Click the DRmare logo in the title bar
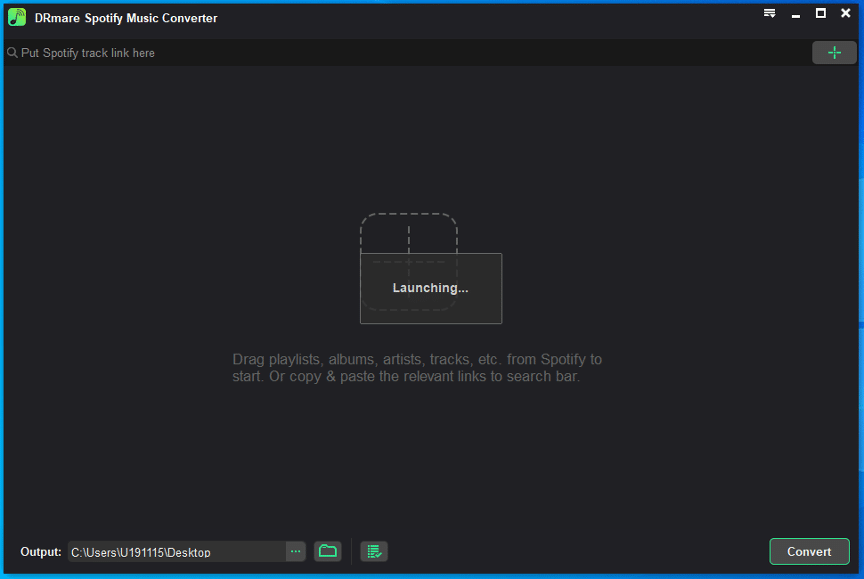Viewport: 864px width, 579px height. (x=15, y=16)
